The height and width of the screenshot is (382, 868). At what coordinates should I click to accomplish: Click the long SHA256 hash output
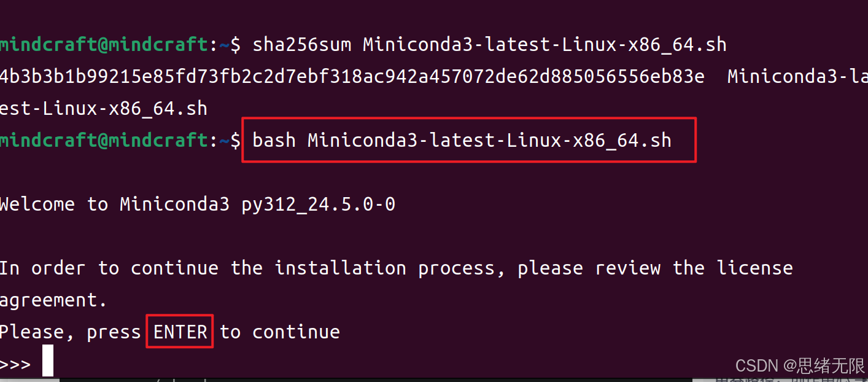352,77
